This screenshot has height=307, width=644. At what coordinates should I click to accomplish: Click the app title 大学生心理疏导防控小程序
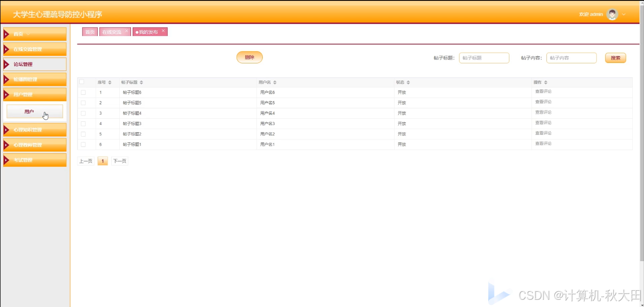[58, 14]
